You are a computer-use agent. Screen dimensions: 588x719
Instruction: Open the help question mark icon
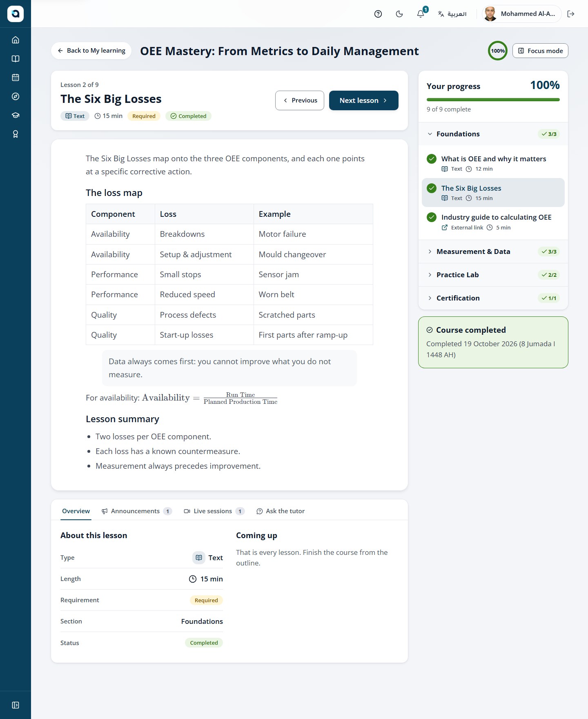378,14
